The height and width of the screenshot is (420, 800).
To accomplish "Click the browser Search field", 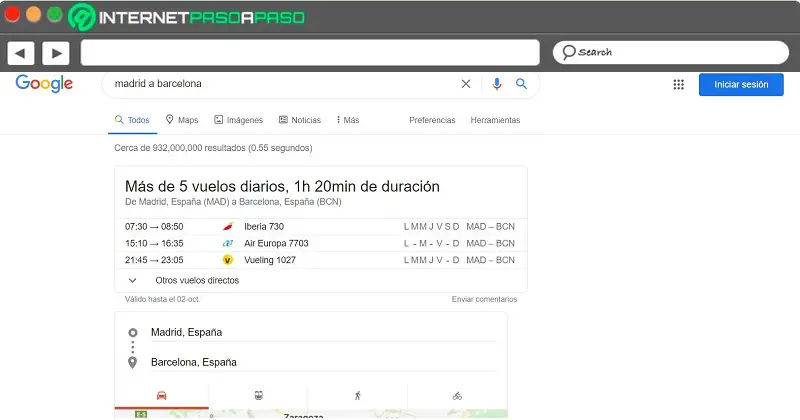I will (x=670, y=52).
